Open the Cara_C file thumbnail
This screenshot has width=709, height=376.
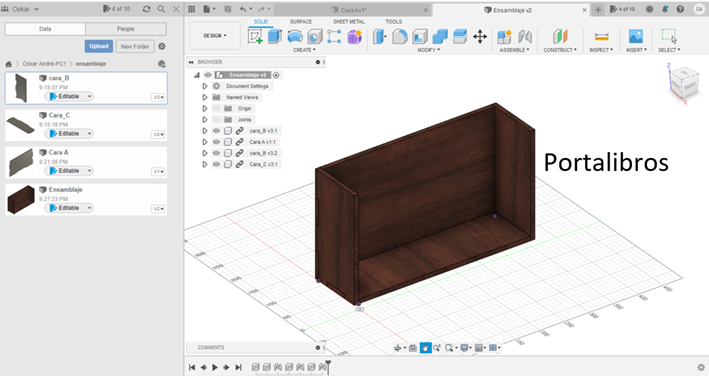pyautogui.click(x=20, y=125)
